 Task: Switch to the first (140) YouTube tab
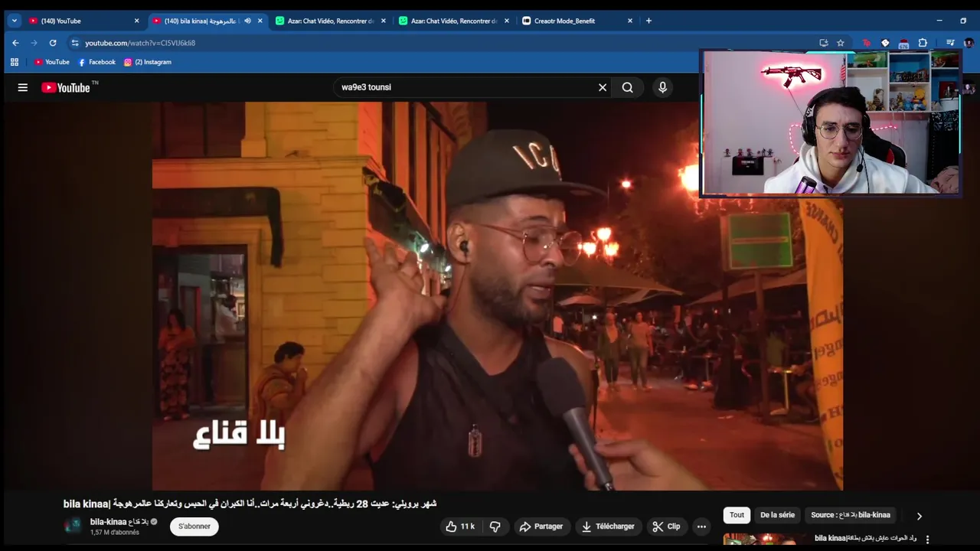[84, 21]
